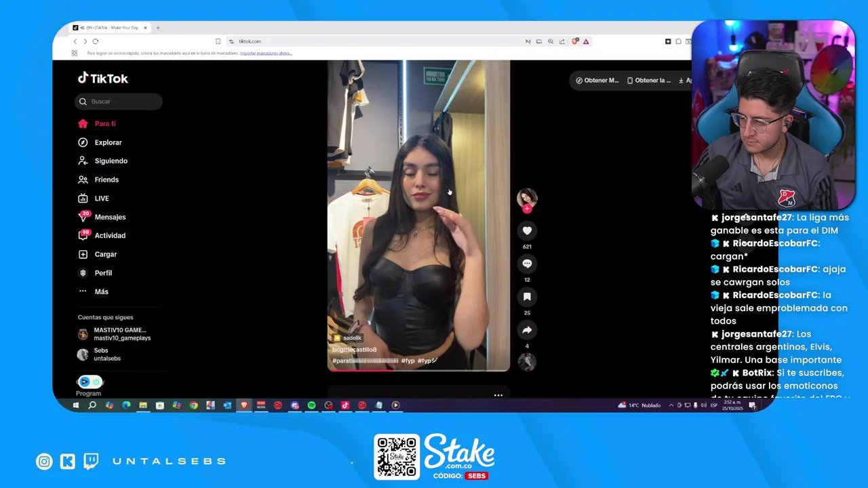Image resolution: width=868 pixels, height=488 pixels.
Task: Share the video with arrow icon
Action: (x=527, y=330)
